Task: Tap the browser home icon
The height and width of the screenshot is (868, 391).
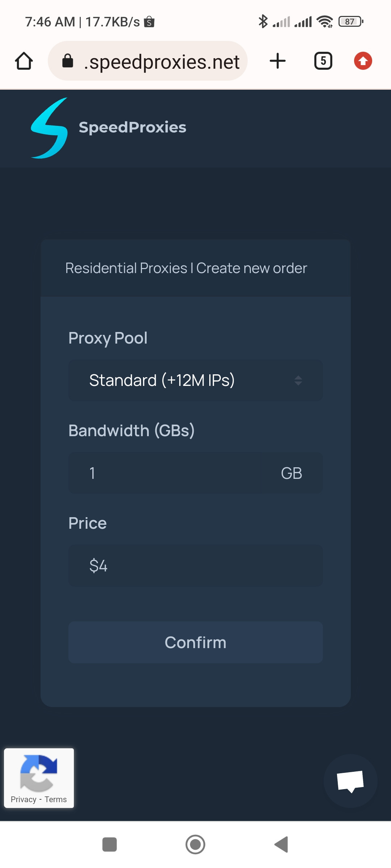Action: pos(24,61)
